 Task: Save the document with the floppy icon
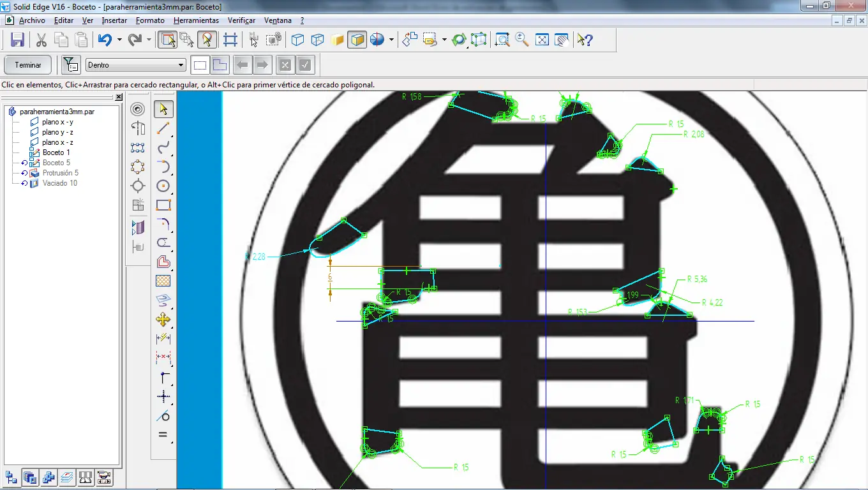[17, 40]
